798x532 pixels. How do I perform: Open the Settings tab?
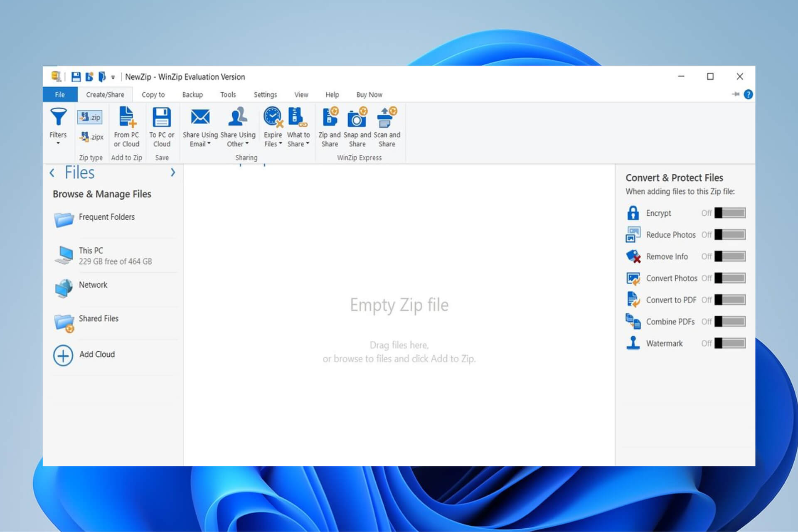pos(265,95)
